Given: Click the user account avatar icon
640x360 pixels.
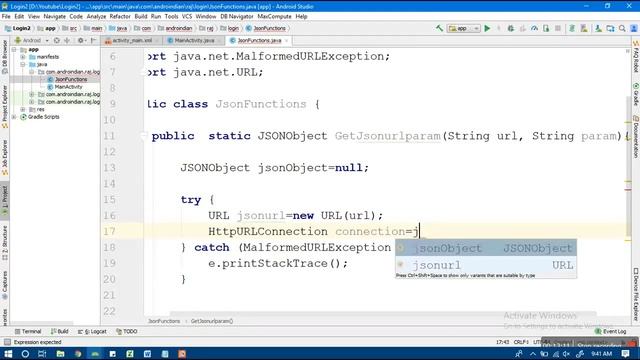Looking at the screenshot, I should point(633,28).
